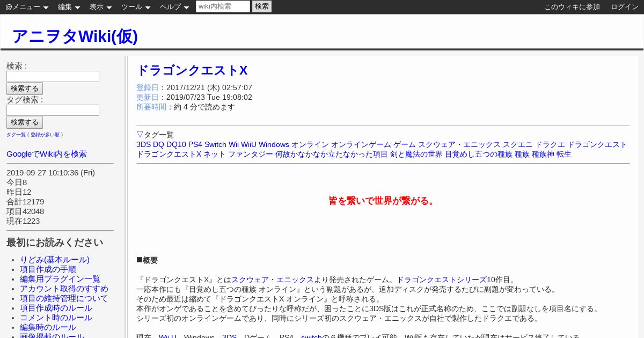Click the ■概要 section heading
The image size is (644, 338).
point(147,260)
